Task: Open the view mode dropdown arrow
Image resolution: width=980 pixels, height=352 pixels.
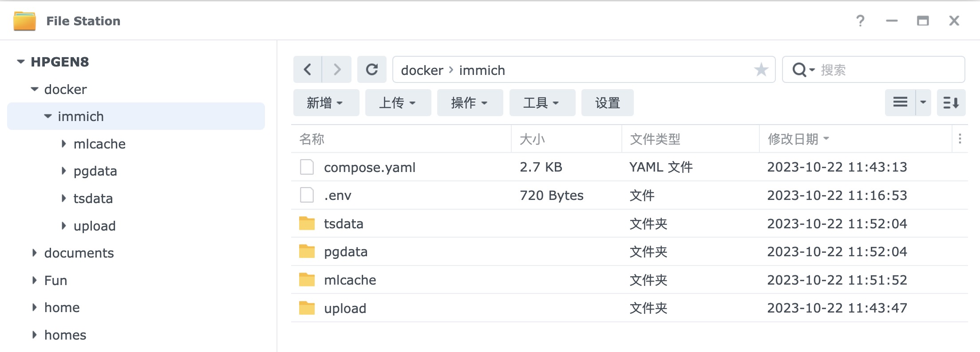Action: 923,102
